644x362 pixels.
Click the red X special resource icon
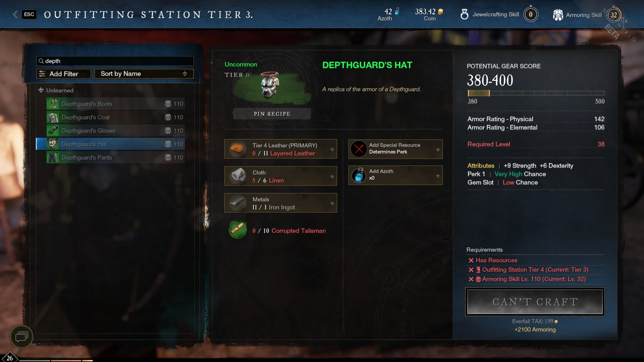click(x=359, y=149)
